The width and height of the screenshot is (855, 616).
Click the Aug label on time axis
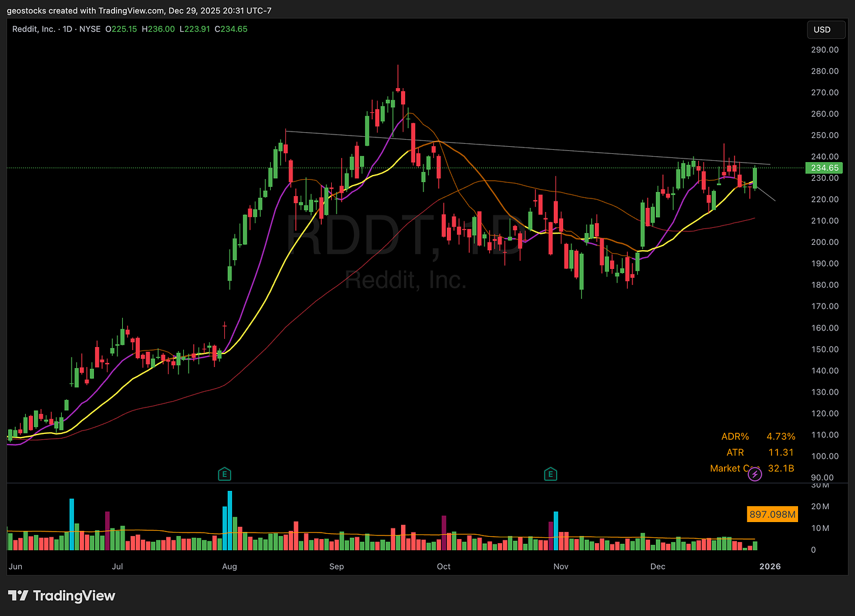(230, 567)
